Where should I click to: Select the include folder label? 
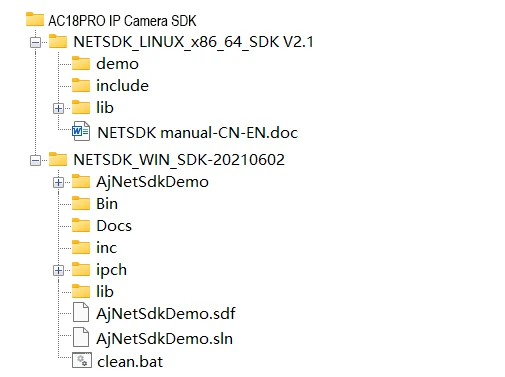(x=122, y=86)
